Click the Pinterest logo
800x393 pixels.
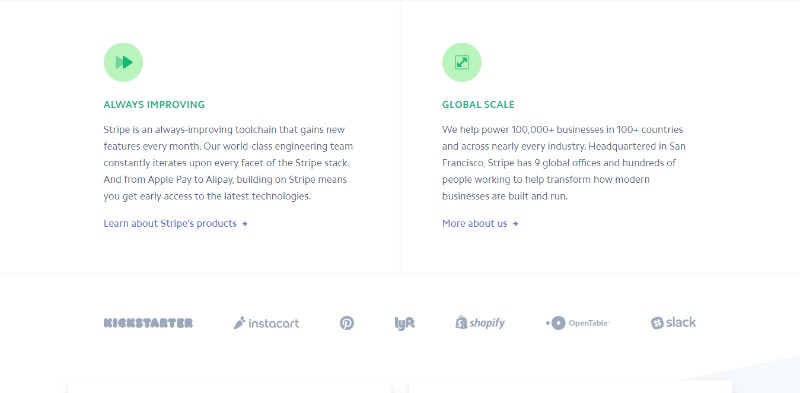[x=347, y=323]
